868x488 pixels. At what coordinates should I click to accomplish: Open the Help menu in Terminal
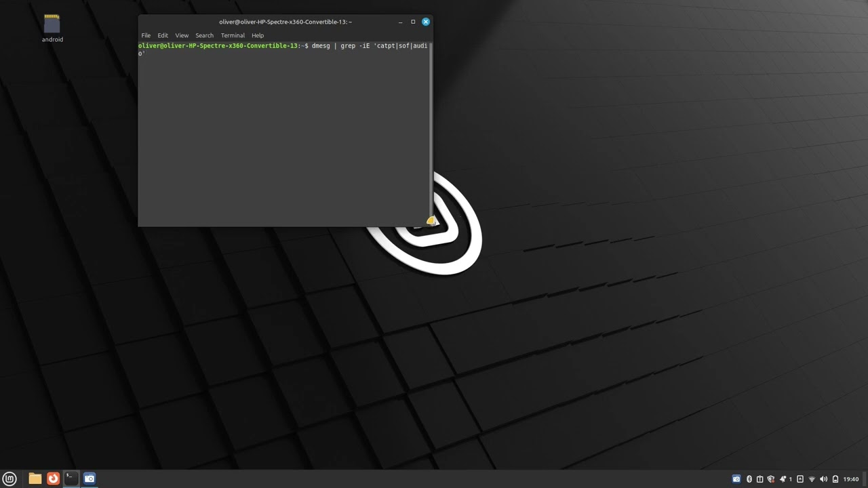tap(258, 35)
